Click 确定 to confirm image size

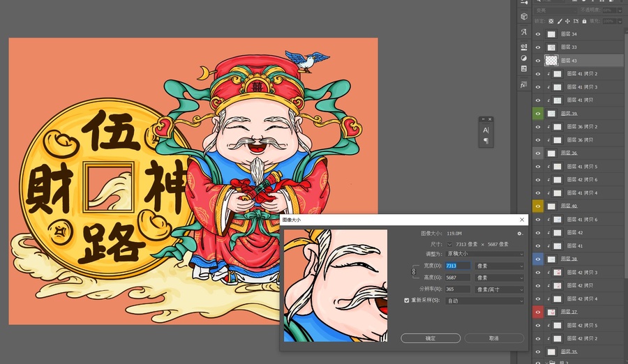[x=431, y=338]
